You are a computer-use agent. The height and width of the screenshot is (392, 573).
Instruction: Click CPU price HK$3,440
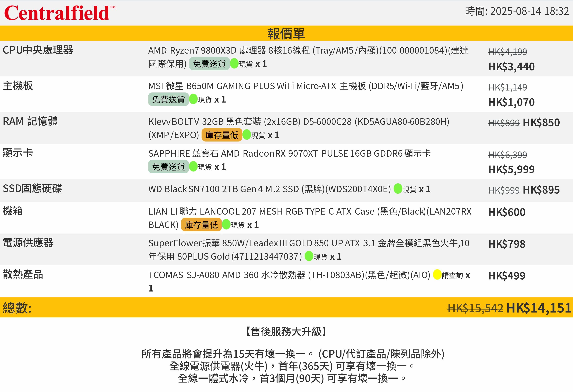tap(511, 67)
